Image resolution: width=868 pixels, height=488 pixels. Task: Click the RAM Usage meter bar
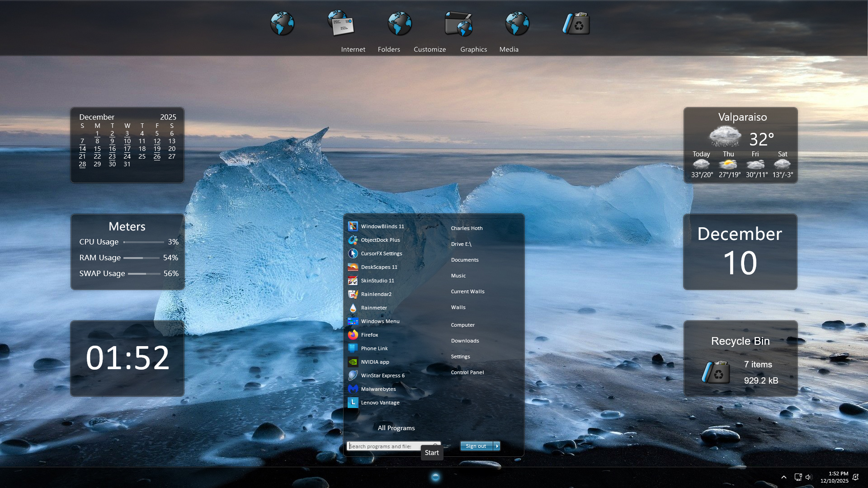point(141,258)
